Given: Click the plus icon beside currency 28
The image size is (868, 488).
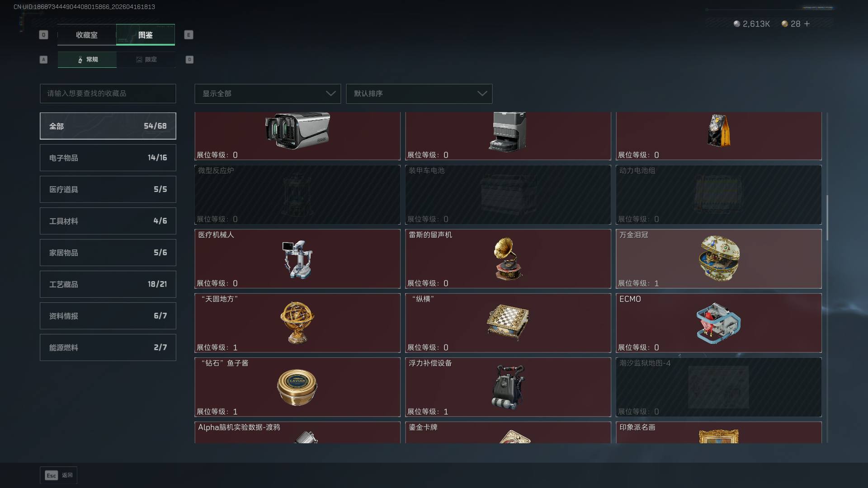Looking at the screenshot, I should pos(807,24).
